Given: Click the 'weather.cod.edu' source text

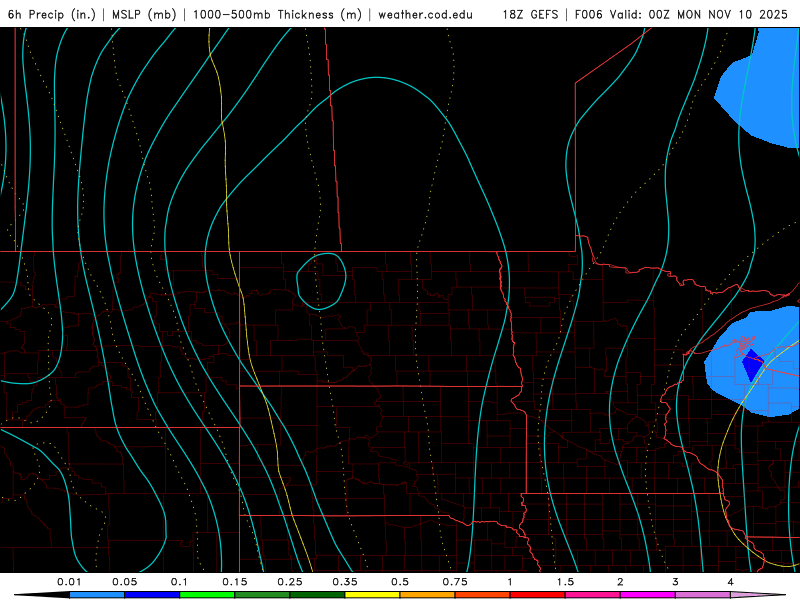Looking at the screenshot, I should [x=426, y=14].
